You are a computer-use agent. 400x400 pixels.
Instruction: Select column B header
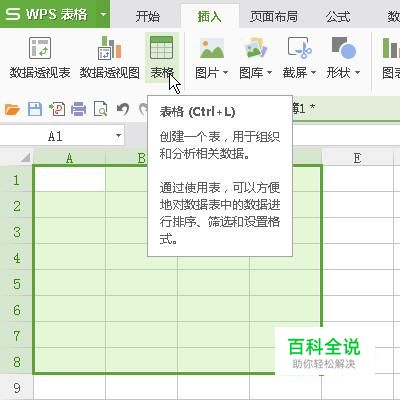click(x=127, y=158)
